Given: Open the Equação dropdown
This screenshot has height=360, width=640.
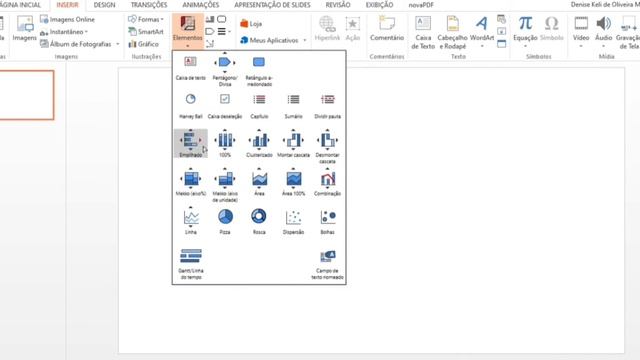Looking at the screenshot, I should [525, 32].
